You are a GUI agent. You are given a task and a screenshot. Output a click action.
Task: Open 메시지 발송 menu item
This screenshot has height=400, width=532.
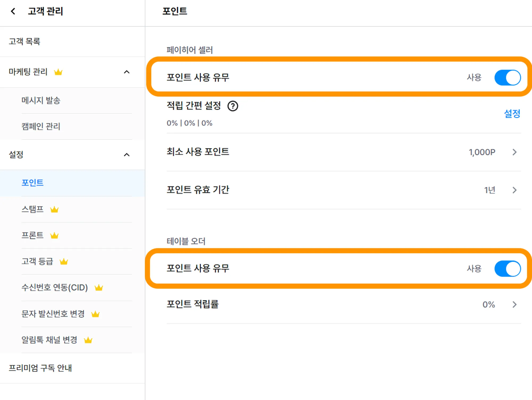41,101
